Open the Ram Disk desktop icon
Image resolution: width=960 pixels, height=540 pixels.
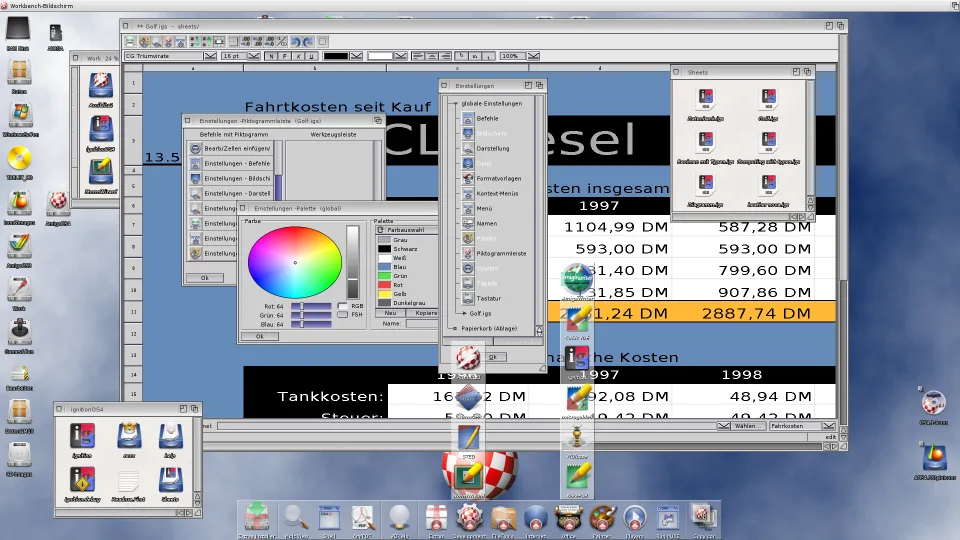point(18,34)
